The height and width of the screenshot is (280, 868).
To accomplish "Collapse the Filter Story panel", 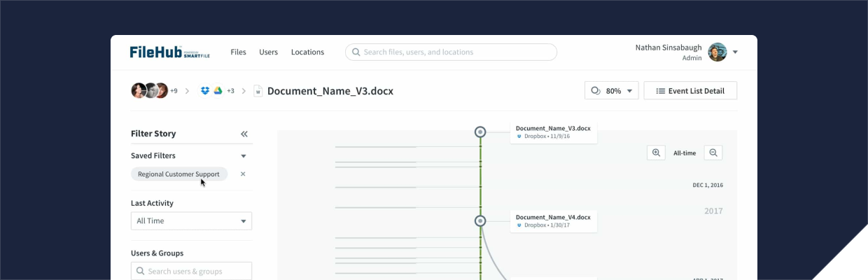I will click(x=244, y=134).
